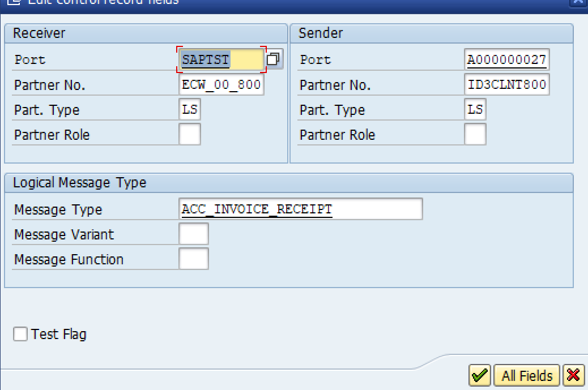The width and height of the screenshot is (588, 390).
Task: Select the Receiver Port input field
Action: pyautogui.click(x=221, y=59)
